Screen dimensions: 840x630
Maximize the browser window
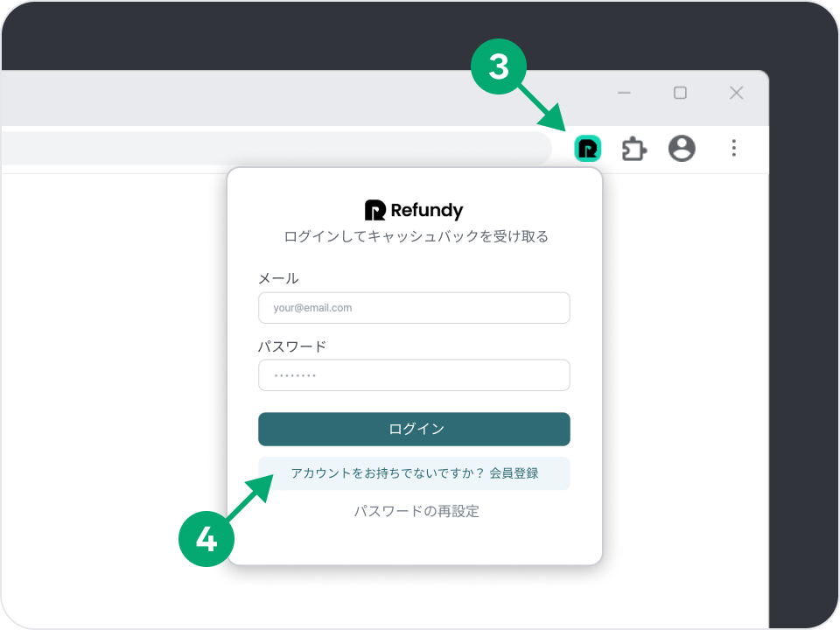680,93
